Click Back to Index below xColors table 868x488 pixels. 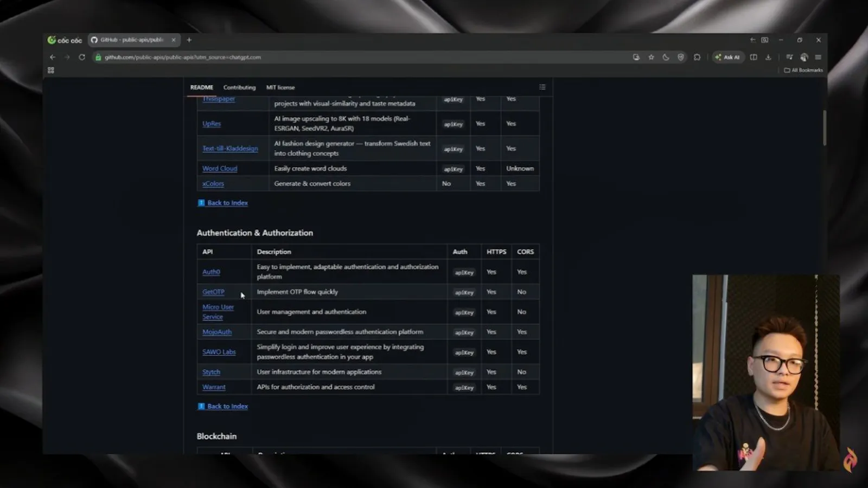(227, 203)
